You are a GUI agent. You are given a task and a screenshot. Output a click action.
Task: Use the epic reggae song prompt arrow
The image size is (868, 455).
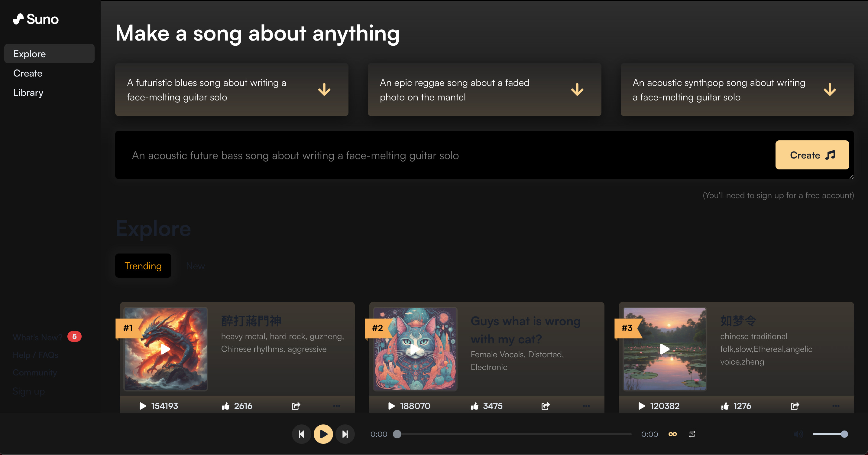point(577,90)
